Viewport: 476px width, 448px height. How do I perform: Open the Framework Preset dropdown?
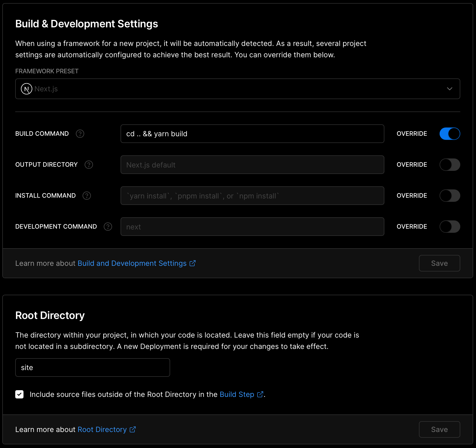237,89
